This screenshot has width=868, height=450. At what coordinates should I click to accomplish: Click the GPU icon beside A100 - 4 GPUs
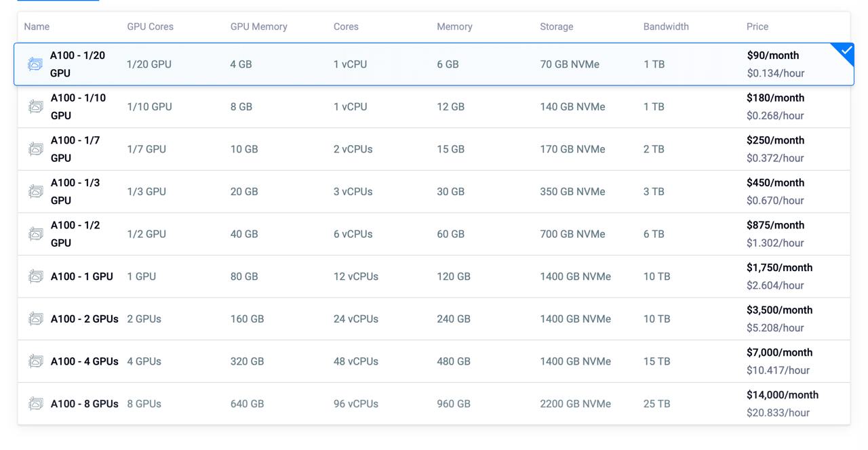click(36, 361)
